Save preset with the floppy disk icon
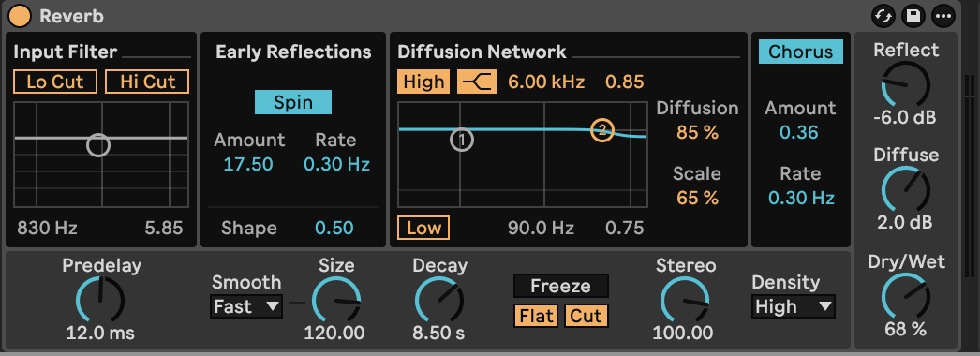980x356 pixels. coord(913,16)
